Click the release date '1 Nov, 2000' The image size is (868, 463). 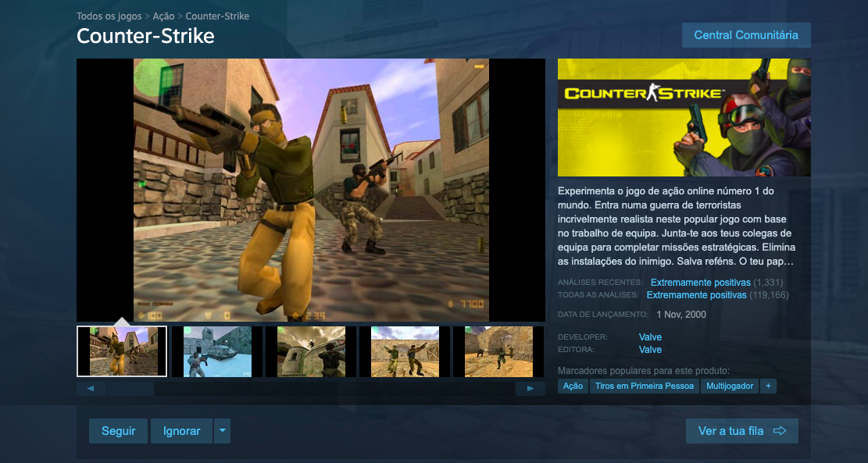click(x=681, y=315)
